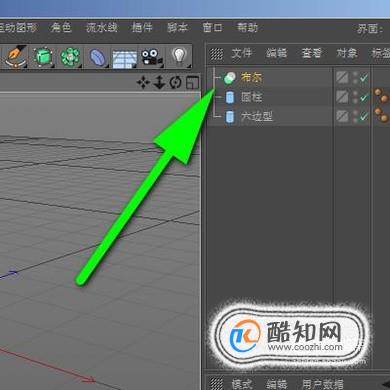Click the blue deformer object icon

point(98,57)
